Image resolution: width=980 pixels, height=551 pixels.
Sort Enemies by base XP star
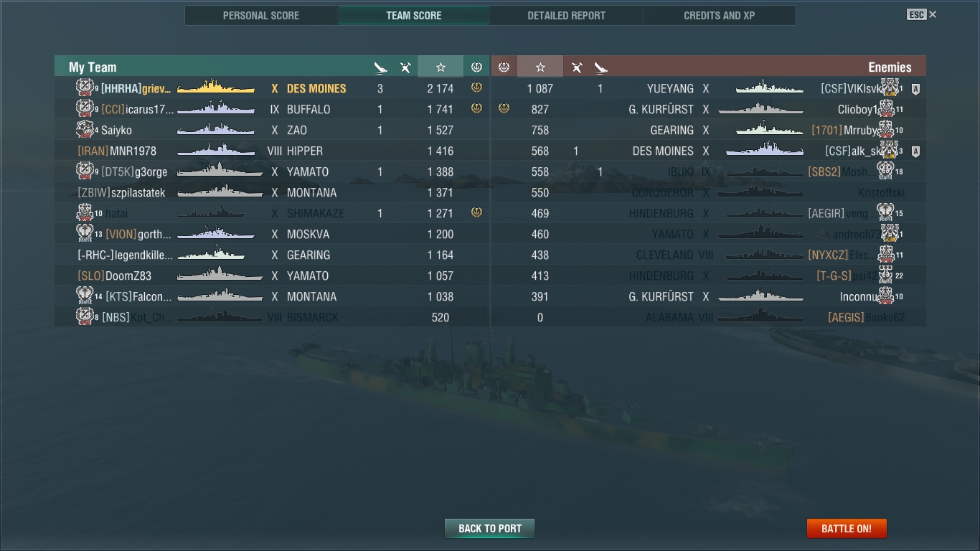click(540, 67)
